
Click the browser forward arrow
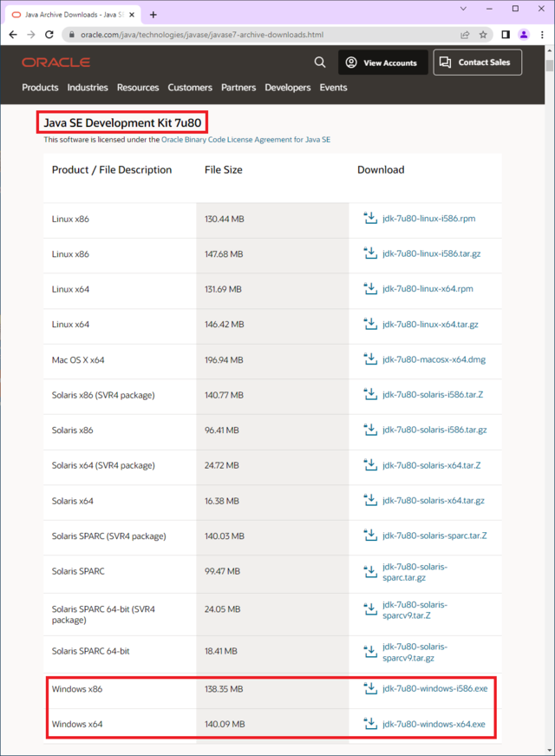click(31, 35)
